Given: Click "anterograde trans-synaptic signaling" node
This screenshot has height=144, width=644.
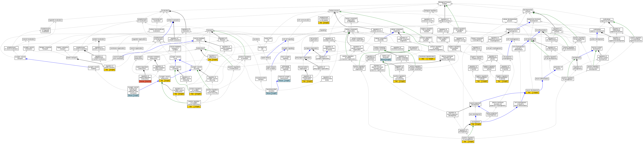Looking at the screenshot, I should (x=285, y=68).
